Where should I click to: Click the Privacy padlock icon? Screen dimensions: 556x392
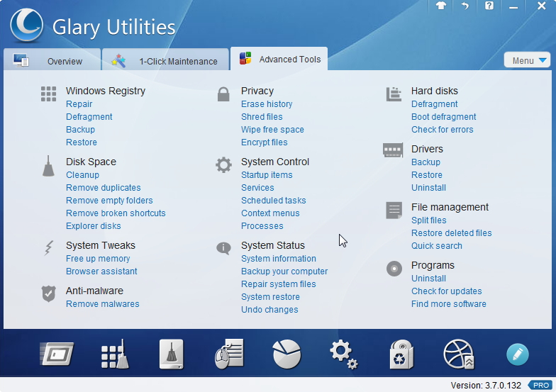pyautogui.click(x=223, y=94)
